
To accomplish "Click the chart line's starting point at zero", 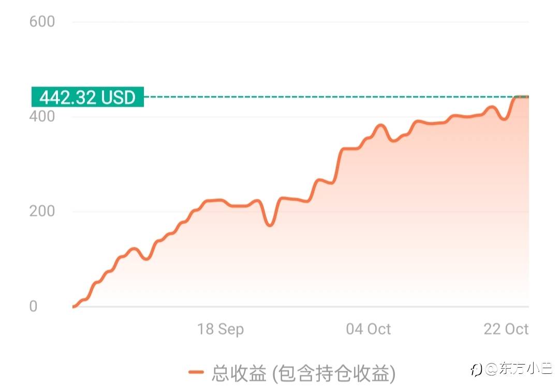I will (x=74, y=307).
